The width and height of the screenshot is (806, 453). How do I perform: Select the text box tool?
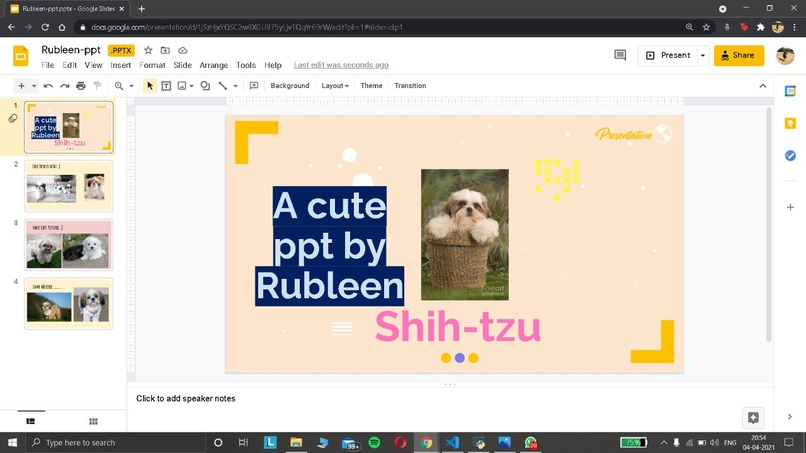coord(166,86)
